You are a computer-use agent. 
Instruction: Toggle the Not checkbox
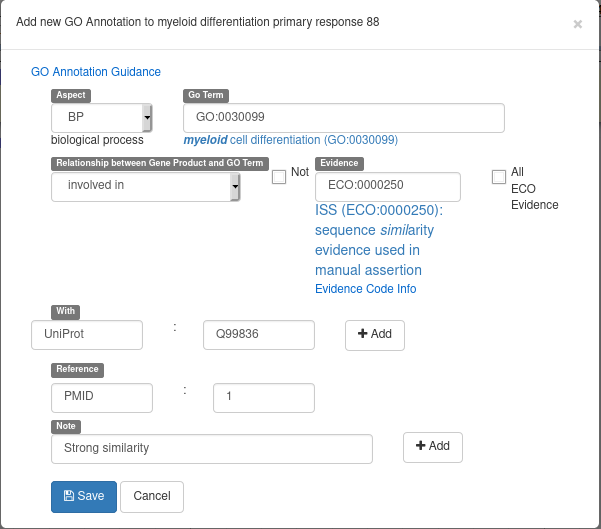tap(279, 177)
